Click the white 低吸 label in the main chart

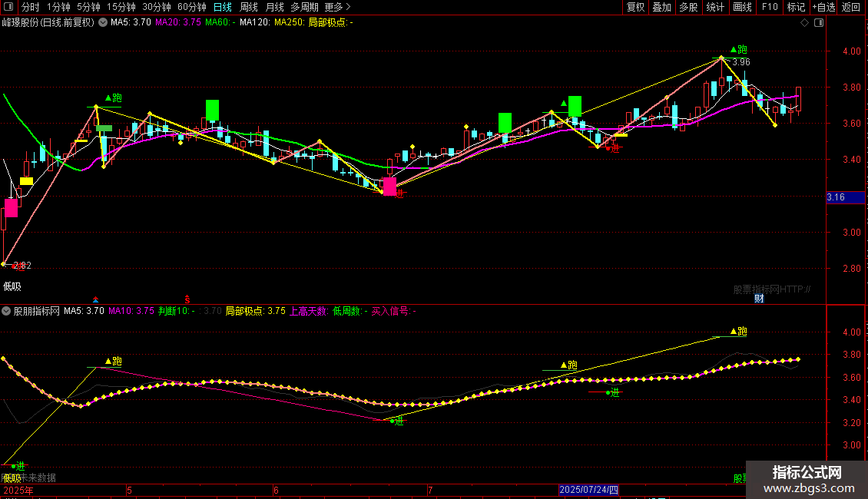point(12,286)
